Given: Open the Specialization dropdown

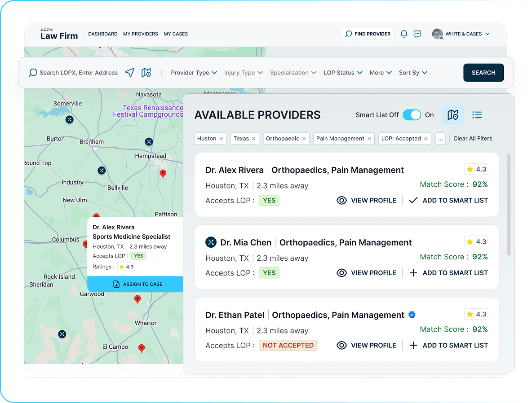Looking at the screenshot, I should 293,73.
